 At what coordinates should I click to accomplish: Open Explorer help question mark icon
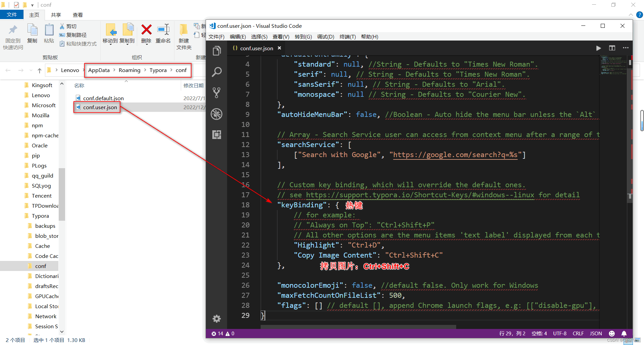pyautogui.click(x=640, y=15)
